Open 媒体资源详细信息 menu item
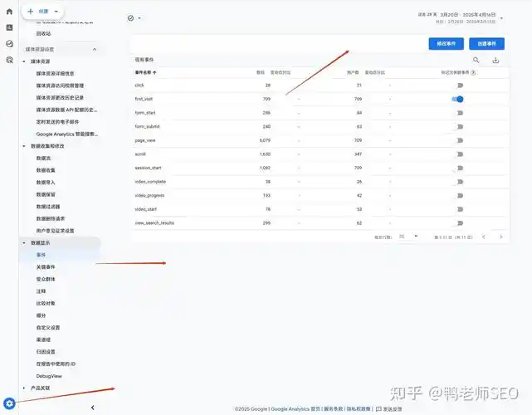This screenshot has width=532, height=415. coord(55,73)
